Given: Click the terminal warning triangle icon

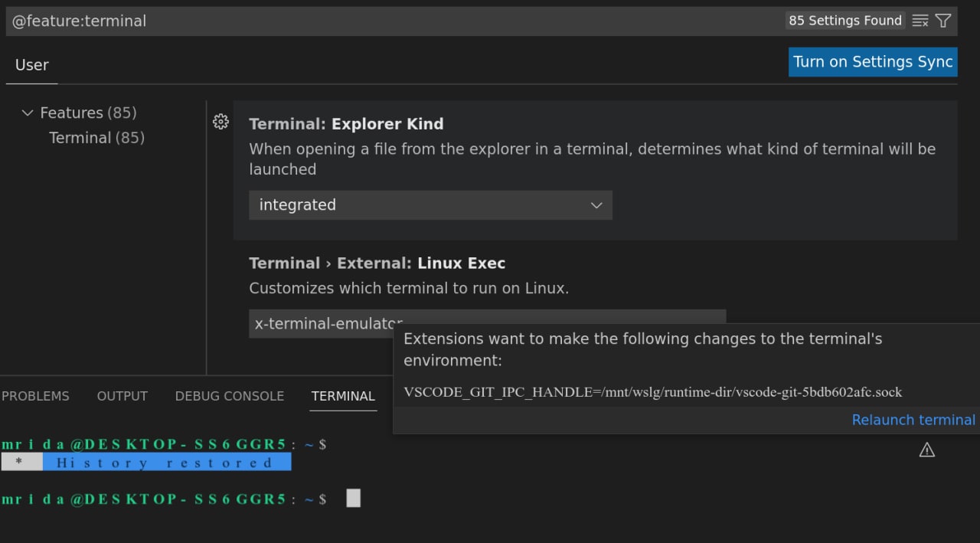Looking at the screenshot, I should 926,450.
